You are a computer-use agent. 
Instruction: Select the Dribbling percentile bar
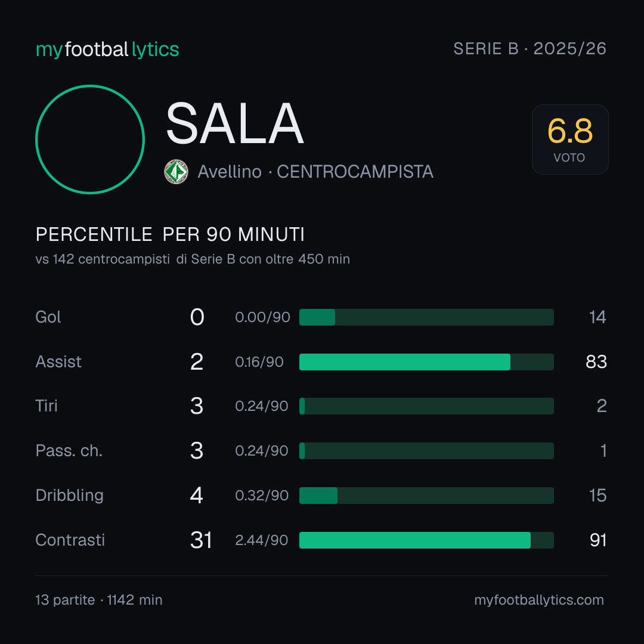click(x=426, y=496)
